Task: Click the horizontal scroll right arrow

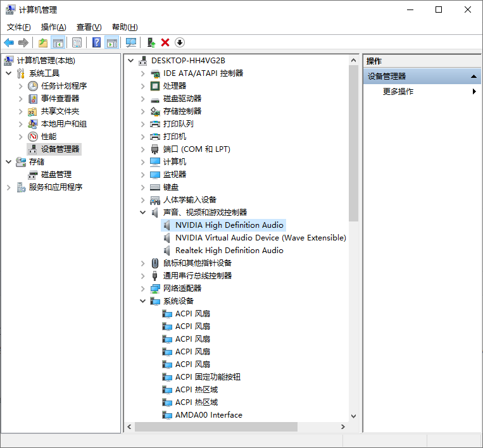Action: [x=343, y=426]
